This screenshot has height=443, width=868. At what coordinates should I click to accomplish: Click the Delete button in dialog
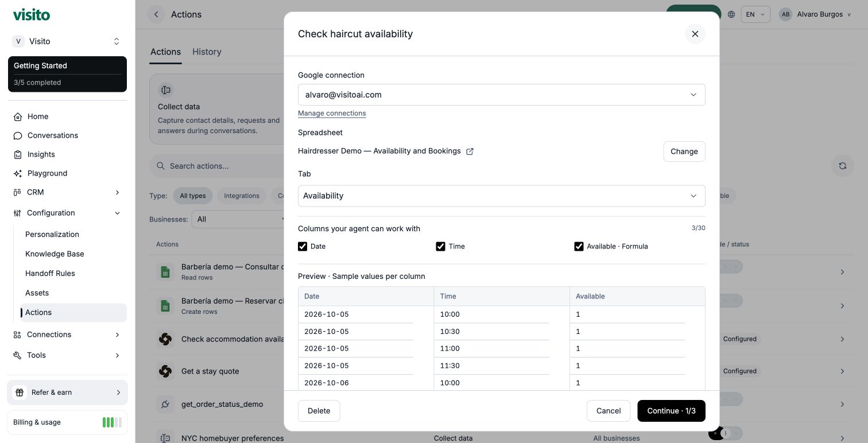(x=319, y=411)
